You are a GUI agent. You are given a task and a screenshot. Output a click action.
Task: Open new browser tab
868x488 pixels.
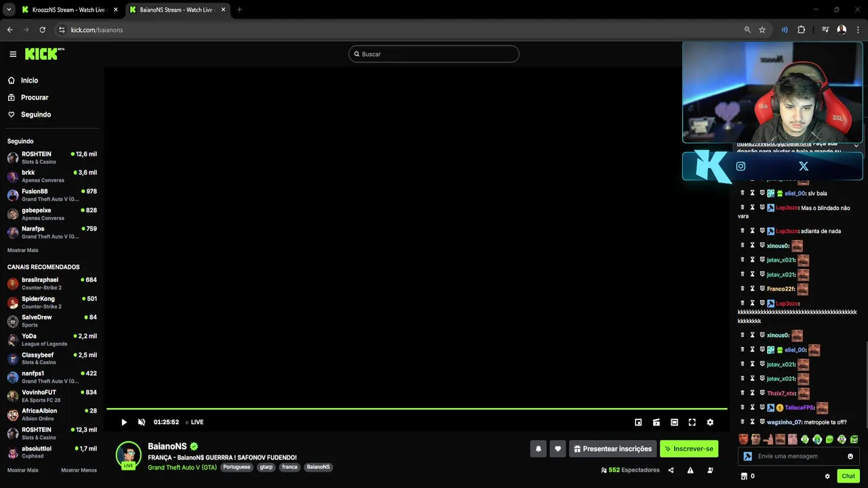(239, 9)
